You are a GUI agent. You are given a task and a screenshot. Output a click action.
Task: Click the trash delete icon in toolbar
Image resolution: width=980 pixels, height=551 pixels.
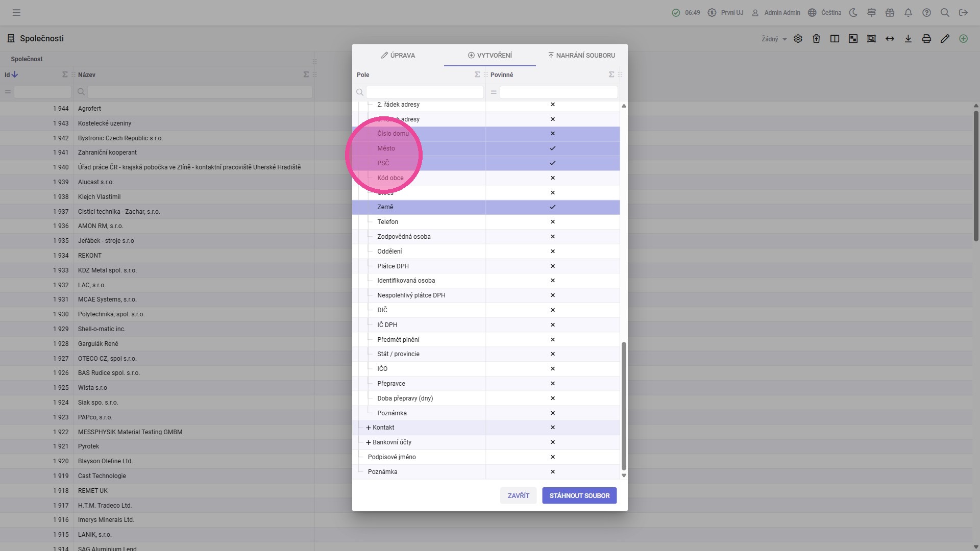[816, 39]
